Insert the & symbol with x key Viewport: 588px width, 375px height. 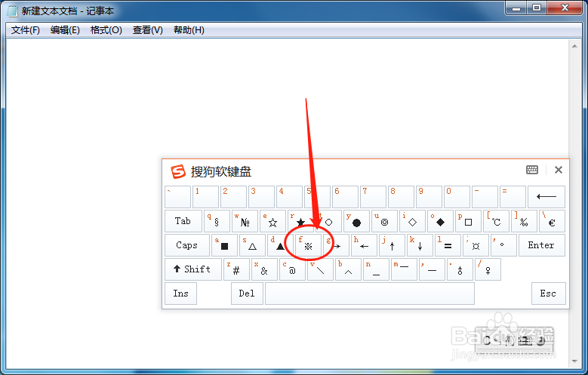coord(264,269)
